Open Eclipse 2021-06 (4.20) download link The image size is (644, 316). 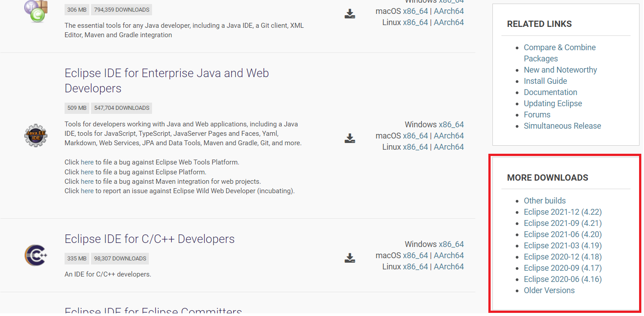[563, 234]
